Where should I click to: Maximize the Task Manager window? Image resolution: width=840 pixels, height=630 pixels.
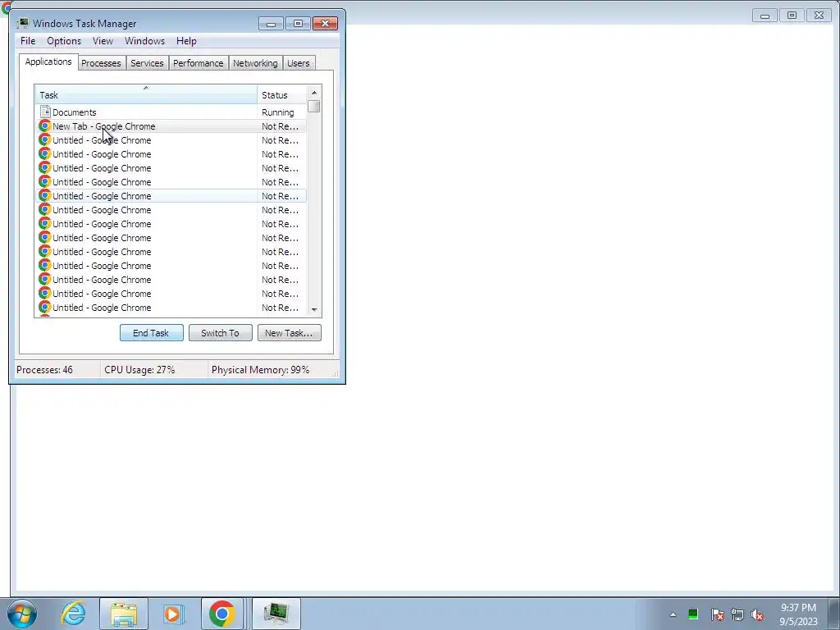(298, 24)
